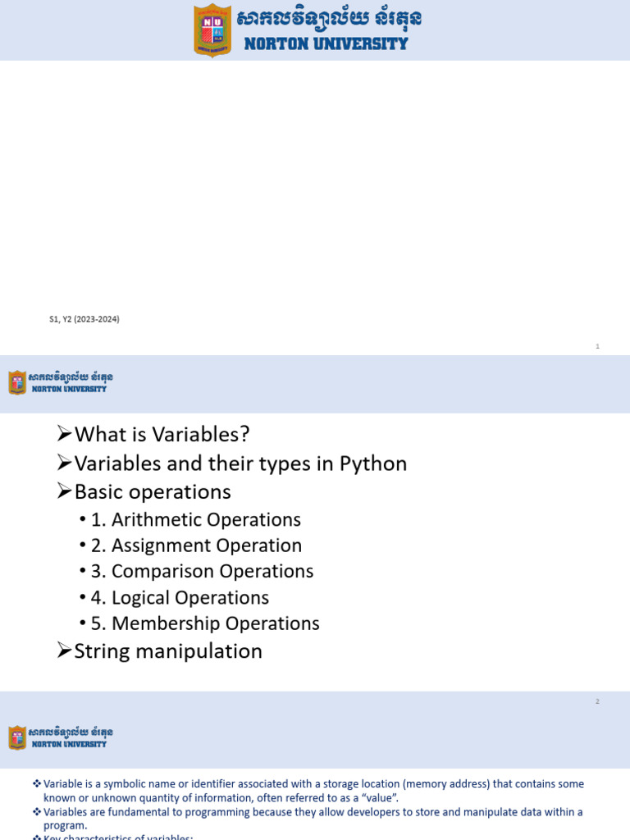630x840 pixels.
Task: Click the large Norton University crest logo
Action: (212, 30)
